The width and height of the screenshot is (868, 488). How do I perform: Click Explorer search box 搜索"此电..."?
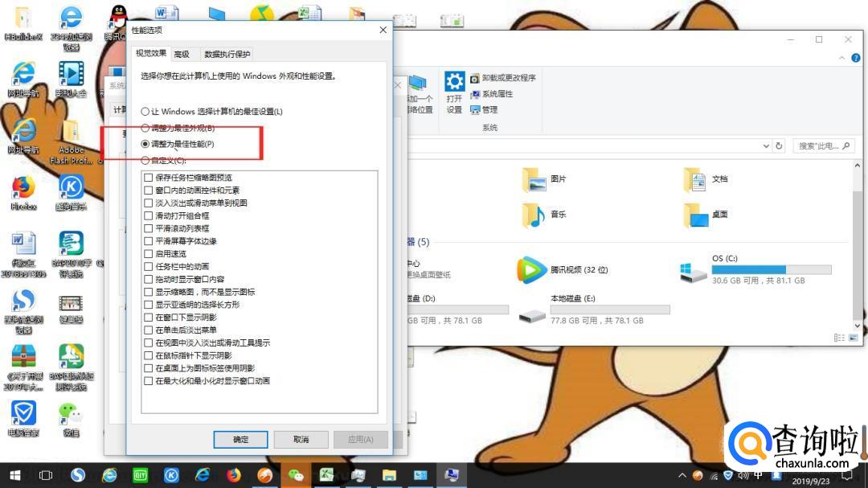click(824, 146)
